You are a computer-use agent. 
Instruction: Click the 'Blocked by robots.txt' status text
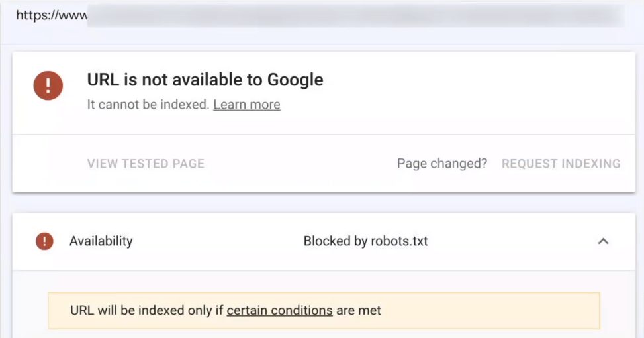tap(365, 241)
